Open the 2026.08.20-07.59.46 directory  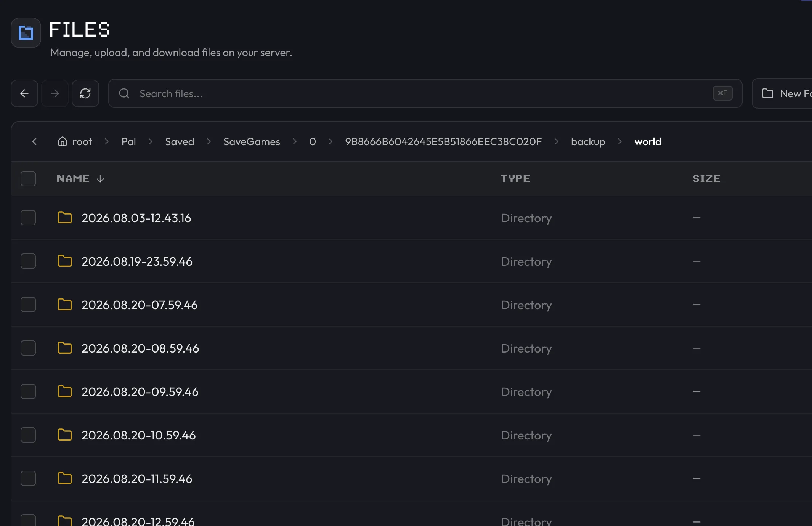(x=140, y=305)
